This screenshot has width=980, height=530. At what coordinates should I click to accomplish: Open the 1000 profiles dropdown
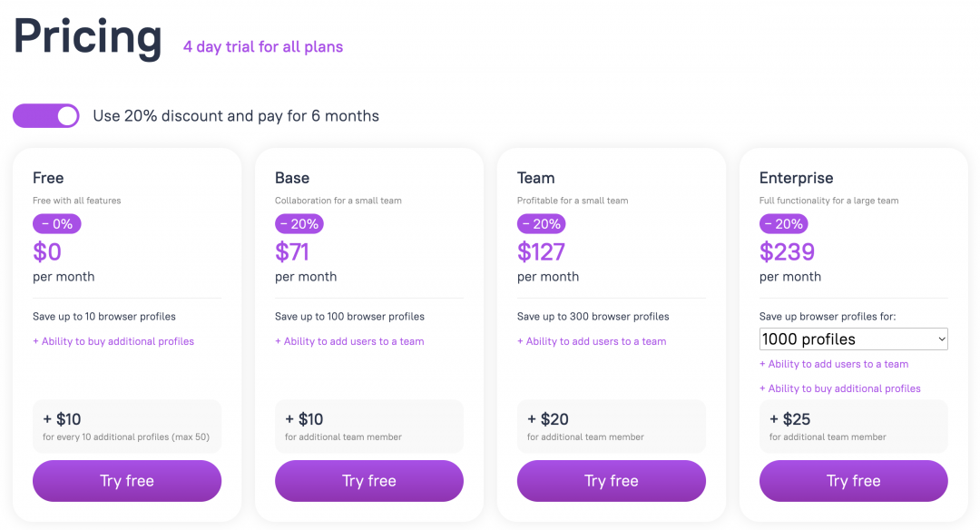coord(853,339)
